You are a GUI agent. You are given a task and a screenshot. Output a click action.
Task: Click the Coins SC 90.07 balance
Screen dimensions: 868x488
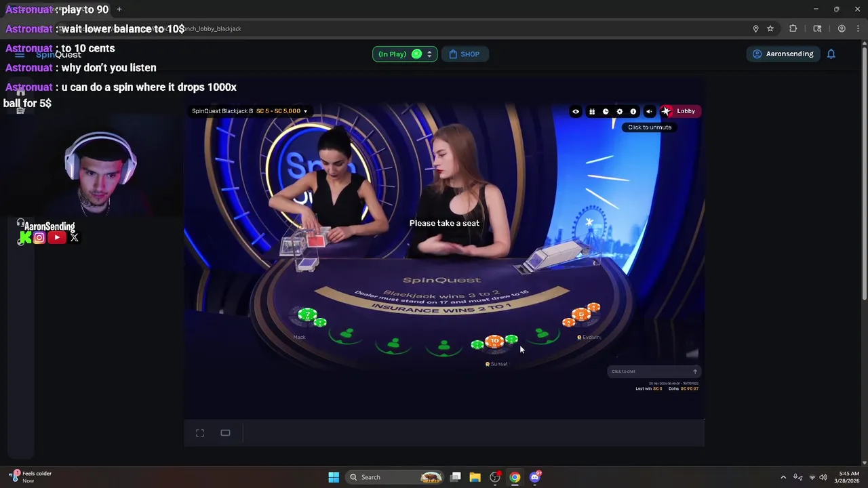[684, 388]
